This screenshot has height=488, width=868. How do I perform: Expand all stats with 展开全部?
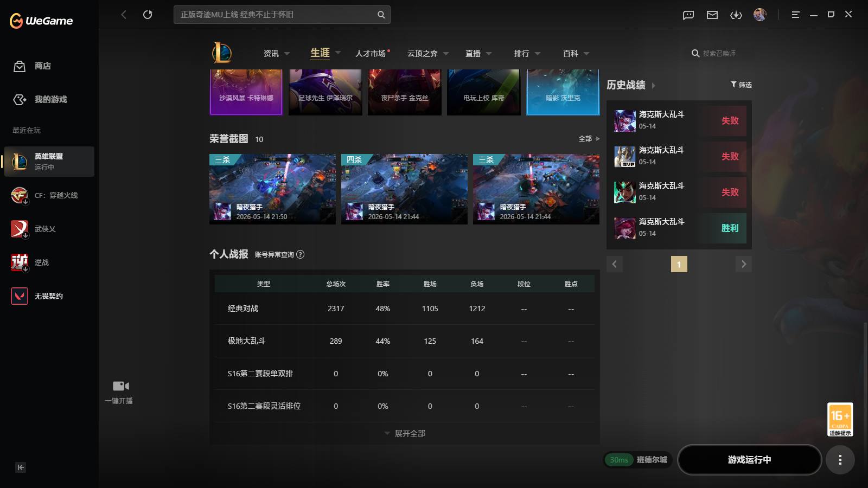pyautogui.click(x=405, y=433)
